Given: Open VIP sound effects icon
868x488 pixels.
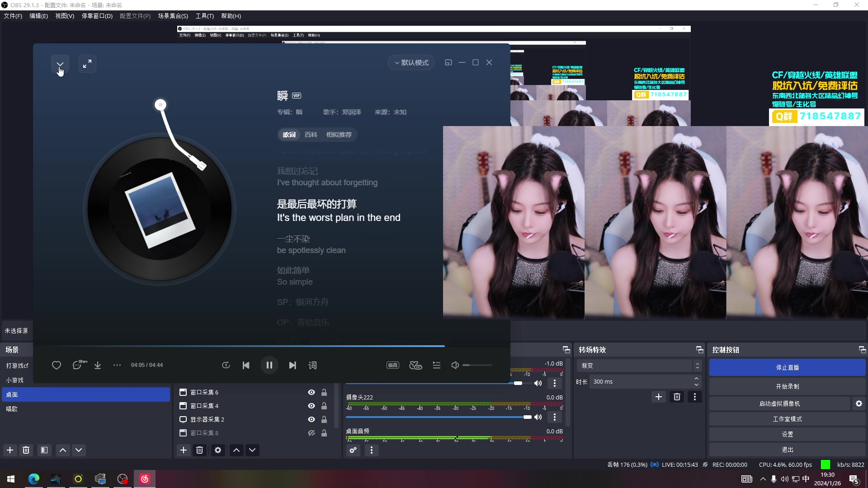Looking at the screenshot, I should coord(415,365).
